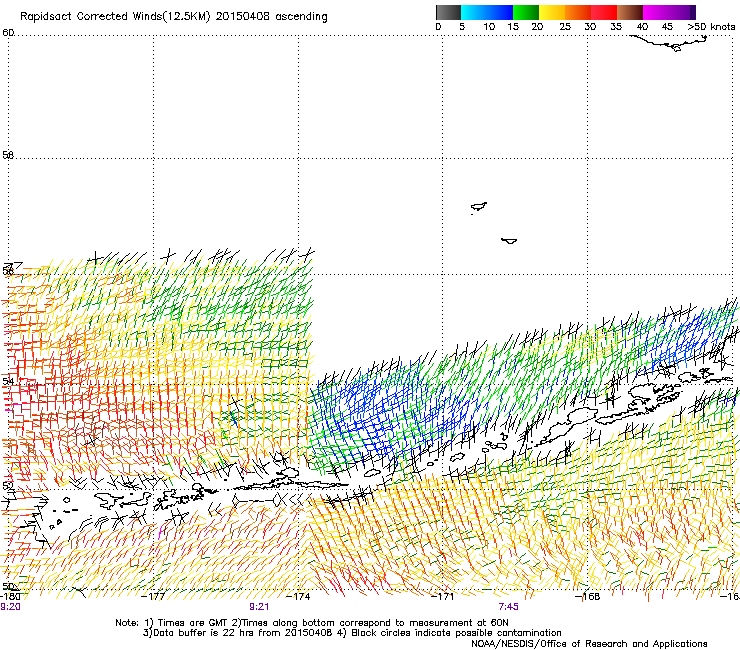Image resolution: width=740 pixels, height=650 pixels.
Task: Click the '5' legend scale label
Action: (462, 27)
